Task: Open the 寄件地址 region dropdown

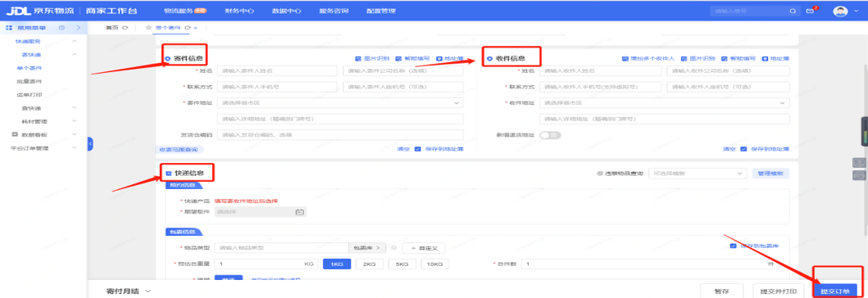Action: click(340, 103)
